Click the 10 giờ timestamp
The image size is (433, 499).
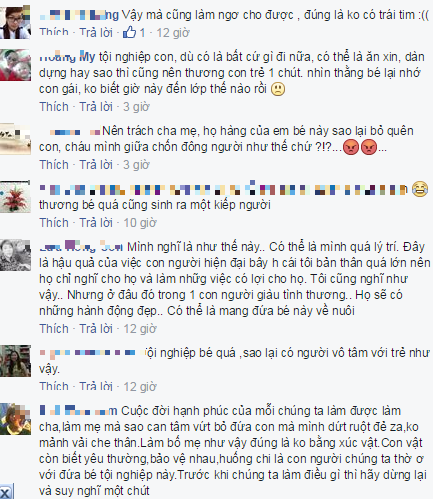(x=140, y=223)
